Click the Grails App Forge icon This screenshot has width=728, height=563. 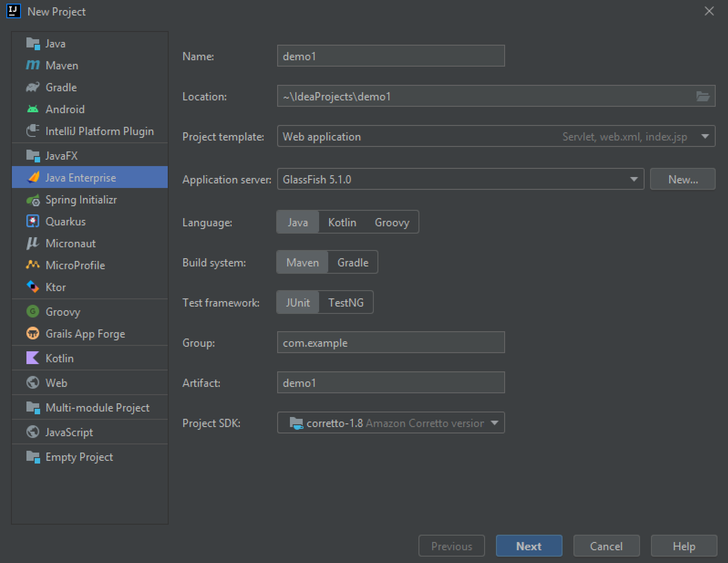(33, 334)
